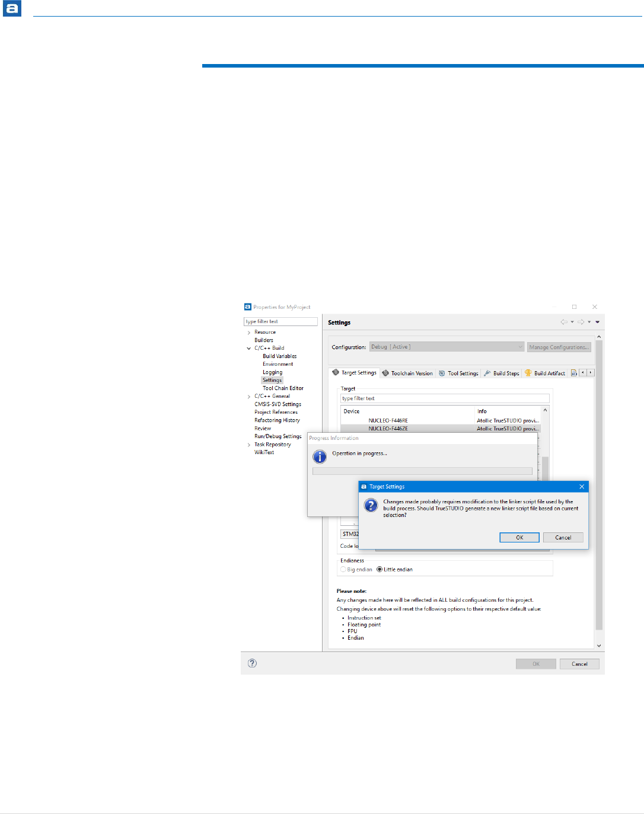The width and height of the screenshot is (644, 814).
Task: Click the disabled OK in Properties window
Action: point(536,664)
